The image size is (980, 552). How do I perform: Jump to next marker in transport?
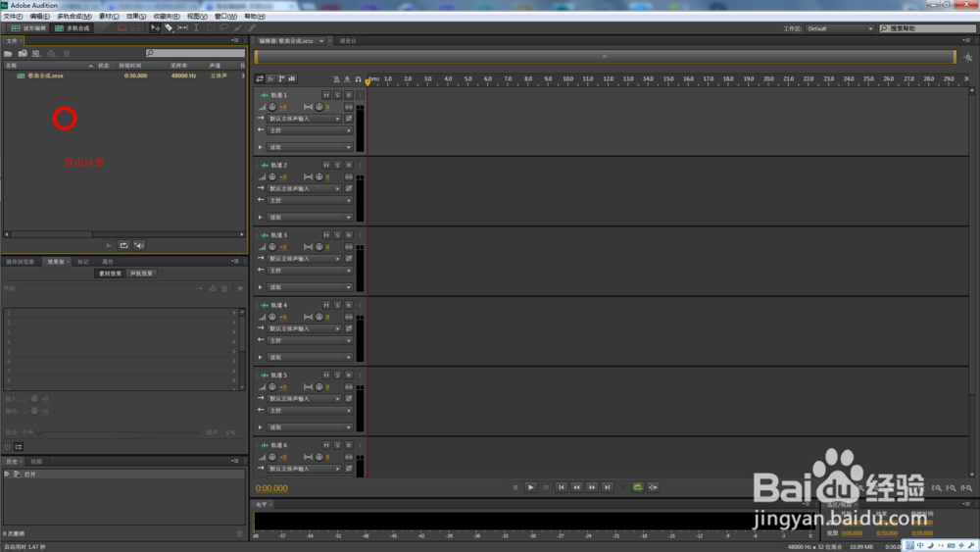607,487
